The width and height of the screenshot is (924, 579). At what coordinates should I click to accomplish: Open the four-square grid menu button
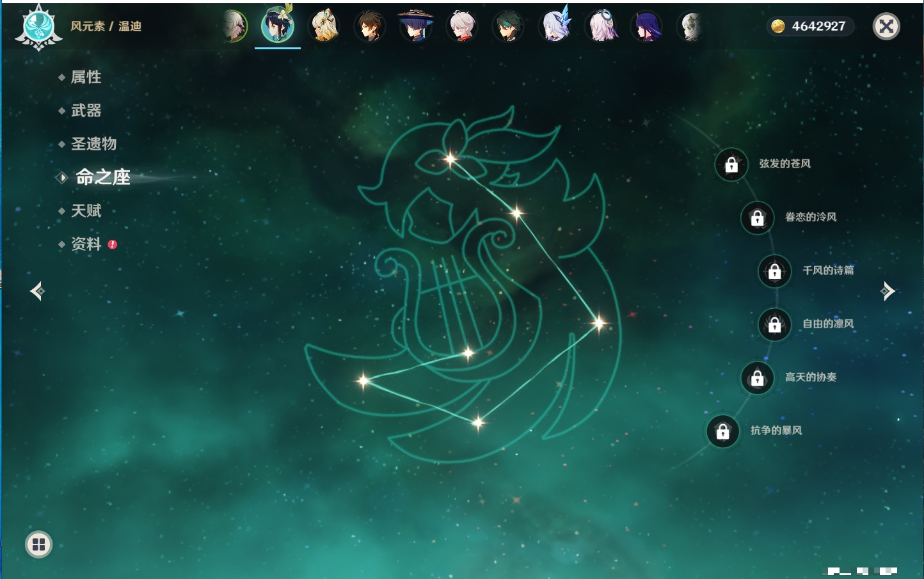point(38,544)
